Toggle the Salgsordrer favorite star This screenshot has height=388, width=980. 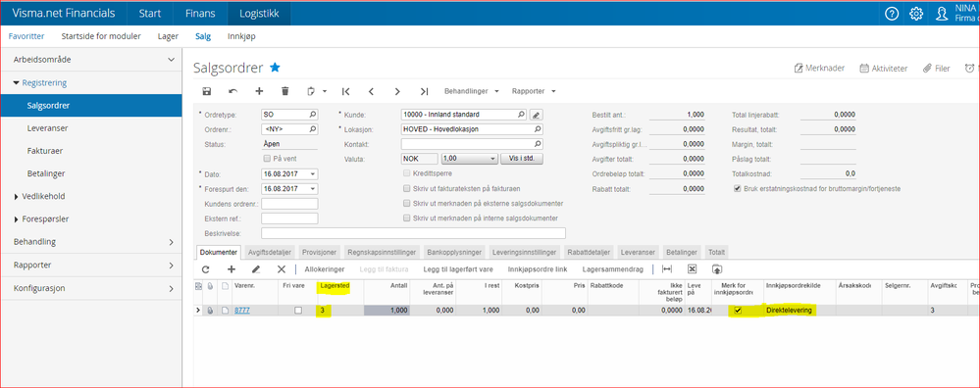(x=275, y=68)
